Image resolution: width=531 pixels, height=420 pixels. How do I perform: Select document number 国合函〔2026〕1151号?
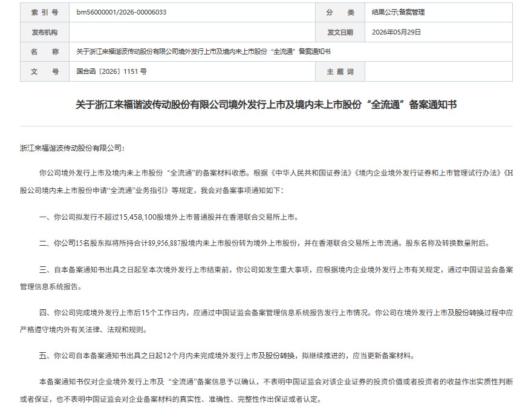tap(111, 71)
